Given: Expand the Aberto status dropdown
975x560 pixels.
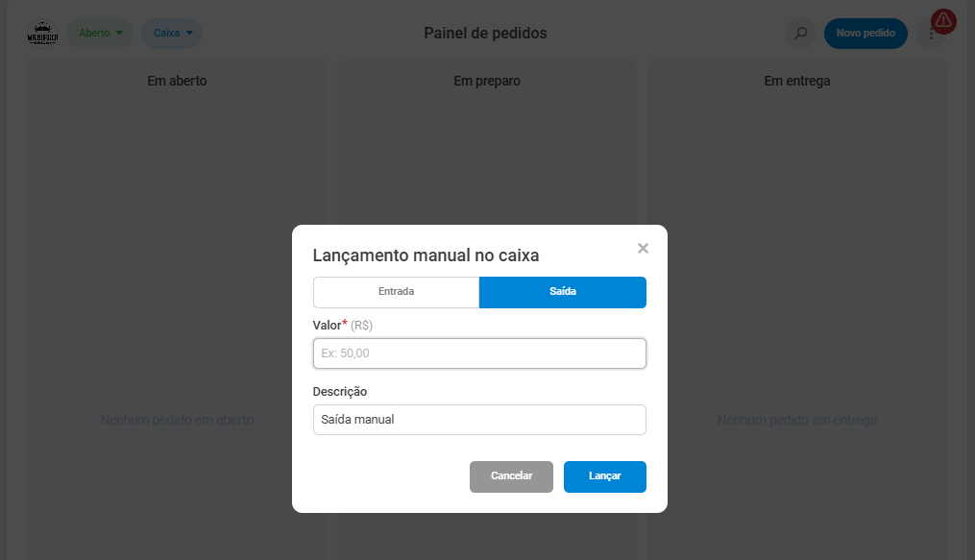Looking at the screenshot, I should 100,34.
